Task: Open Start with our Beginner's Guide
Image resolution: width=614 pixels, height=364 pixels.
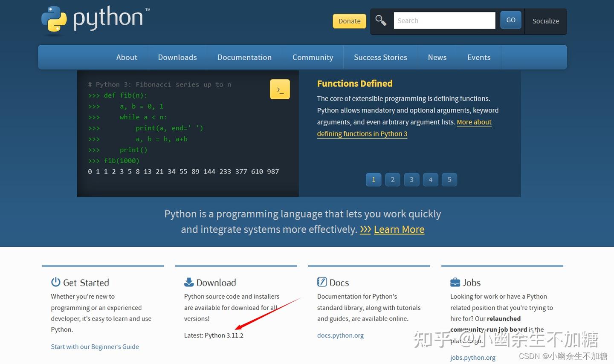Action: pyautogui.click(x=95, y=347)
